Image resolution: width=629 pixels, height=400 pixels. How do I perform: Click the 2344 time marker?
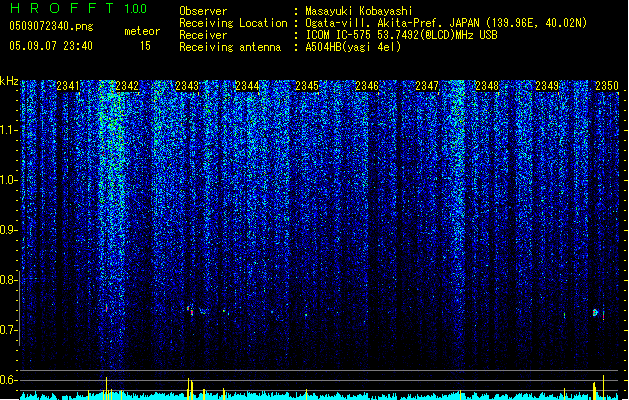click(x=247, y=85)
